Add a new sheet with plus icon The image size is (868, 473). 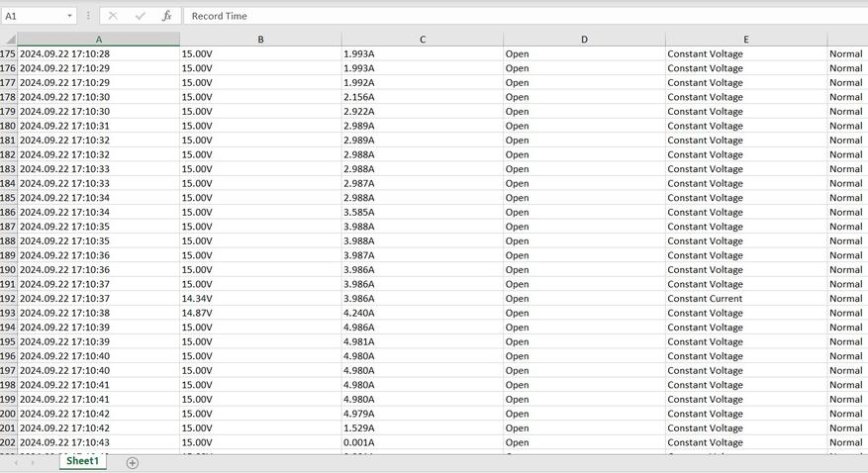pos(133,463)
